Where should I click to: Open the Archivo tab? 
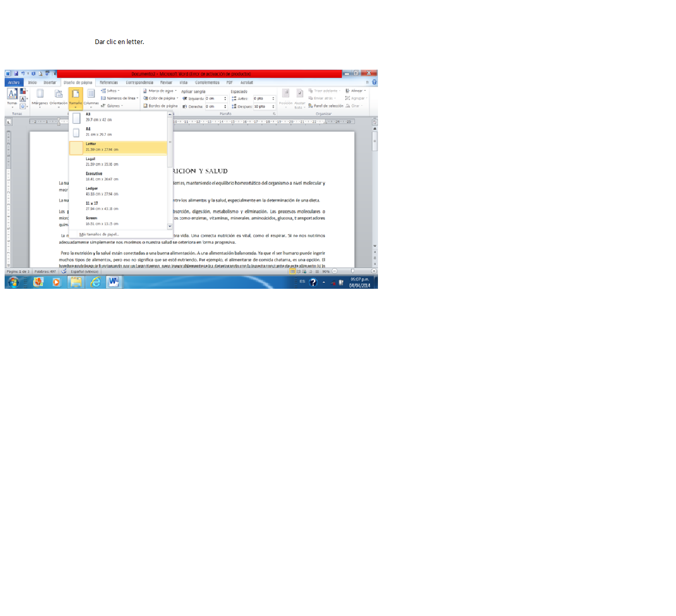tap(14, 82)
